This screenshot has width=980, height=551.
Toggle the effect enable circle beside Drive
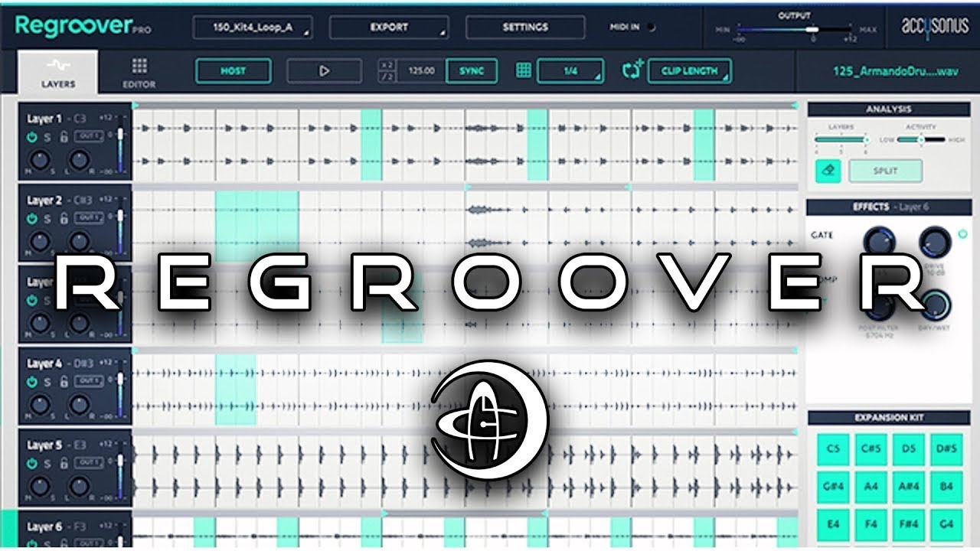(x=962, y=234)
